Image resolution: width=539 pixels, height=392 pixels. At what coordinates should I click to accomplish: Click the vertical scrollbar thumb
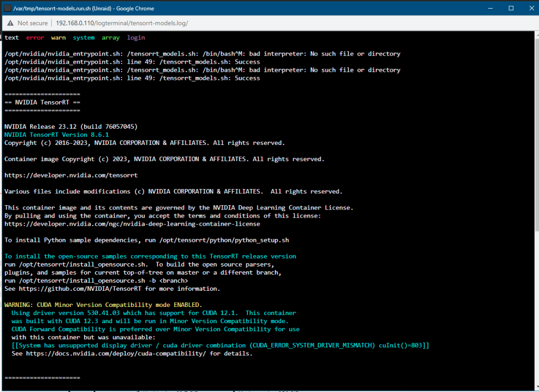(537, 135)
